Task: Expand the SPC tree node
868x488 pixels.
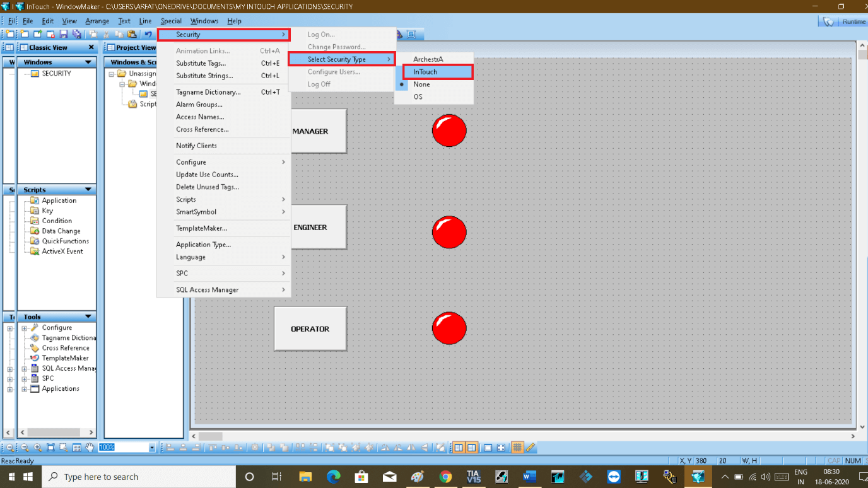Action: (x=24, y=379)
